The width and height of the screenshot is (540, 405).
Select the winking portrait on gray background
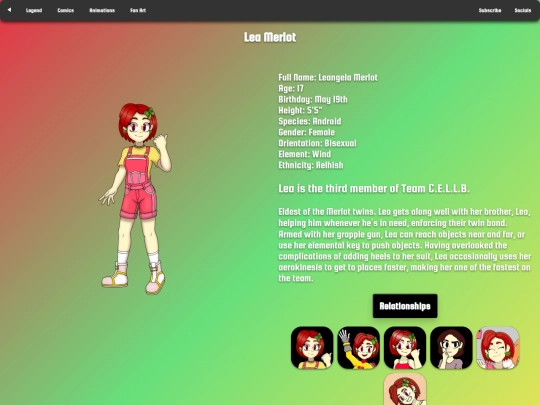[x=498, y=348]
